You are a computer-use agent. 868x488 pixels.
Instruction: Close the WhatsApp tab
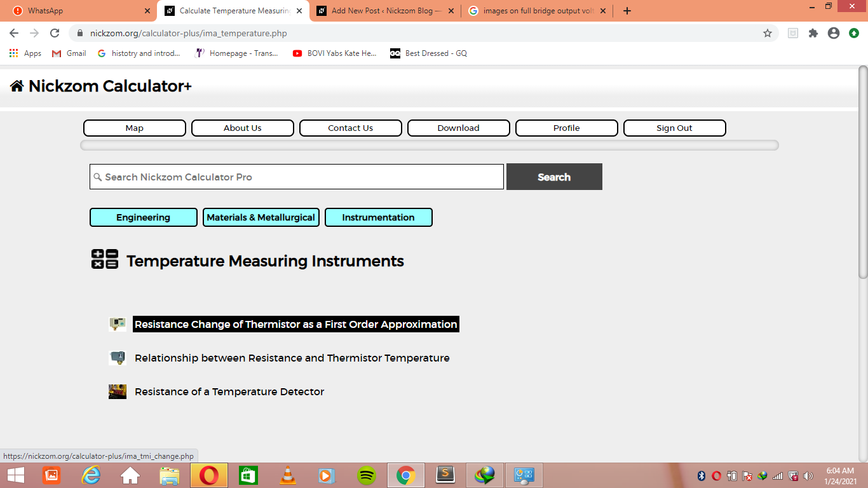pyautogui.click(x=147, y=11)
